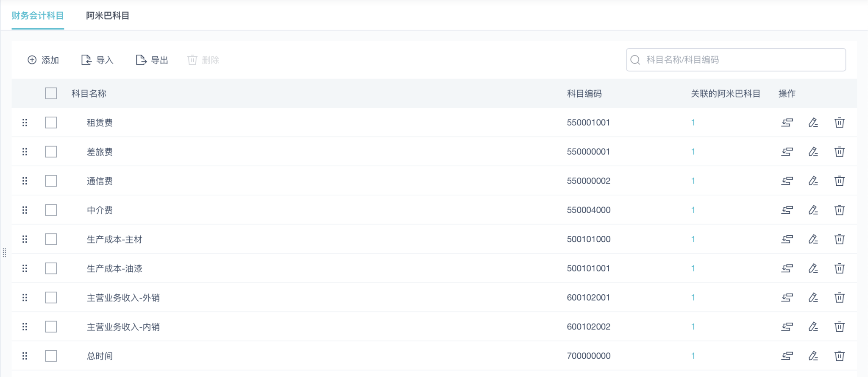
Task: Select the 通信费 row checkbox
Action: [x=51, y=181]
